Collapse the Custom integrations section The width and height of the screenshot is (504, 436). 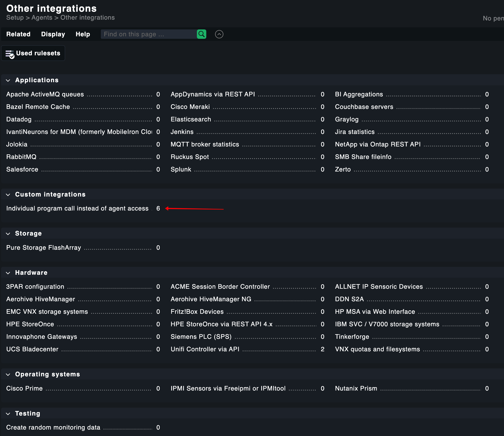click(x=8, y=194)
